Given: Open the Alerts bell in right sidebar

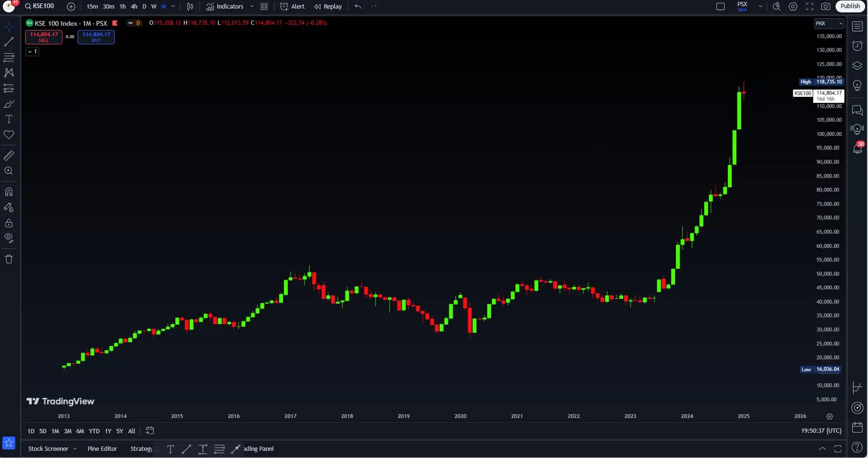Looking at the screenshot, I should point(857,149).
